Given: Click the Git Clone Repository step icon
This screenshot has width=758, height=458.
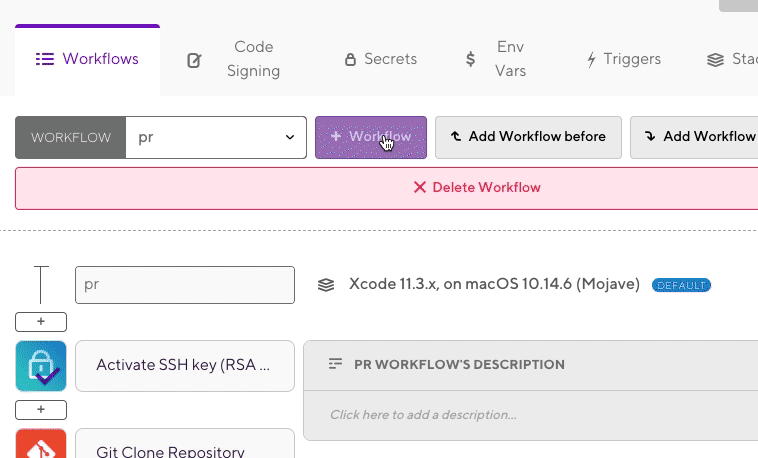Looking at the screenshot, I should [x=41, y=444].
